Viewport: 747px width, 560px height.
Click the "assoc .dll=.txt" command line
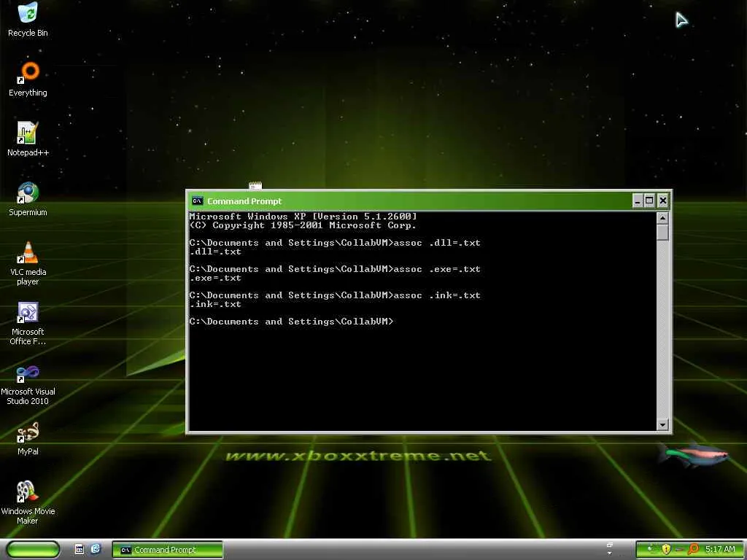pos(335,243)
